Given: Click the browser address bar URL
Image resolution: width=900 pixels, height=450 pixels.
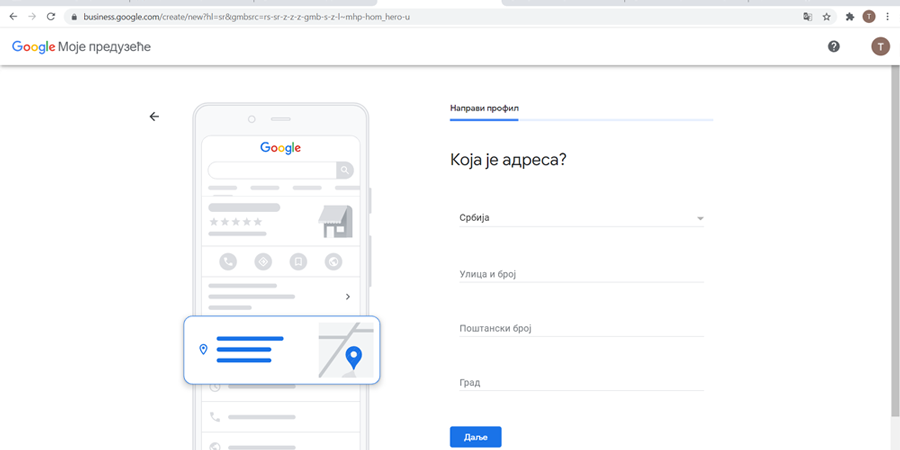Looking at the screenshot, I should [x=247, y=17].
